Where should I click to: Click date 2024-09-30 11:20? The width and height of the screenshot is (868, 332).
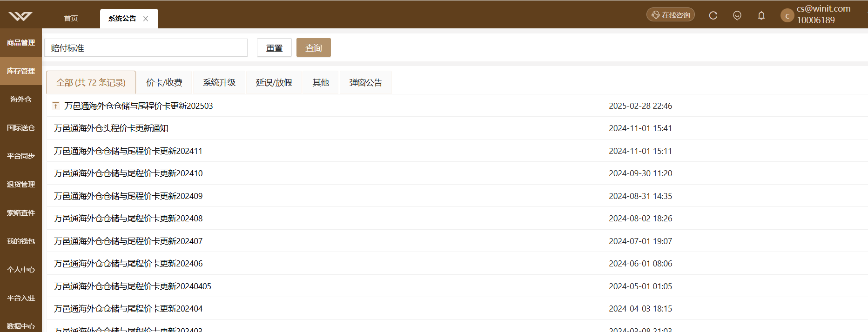pos(640,173)
